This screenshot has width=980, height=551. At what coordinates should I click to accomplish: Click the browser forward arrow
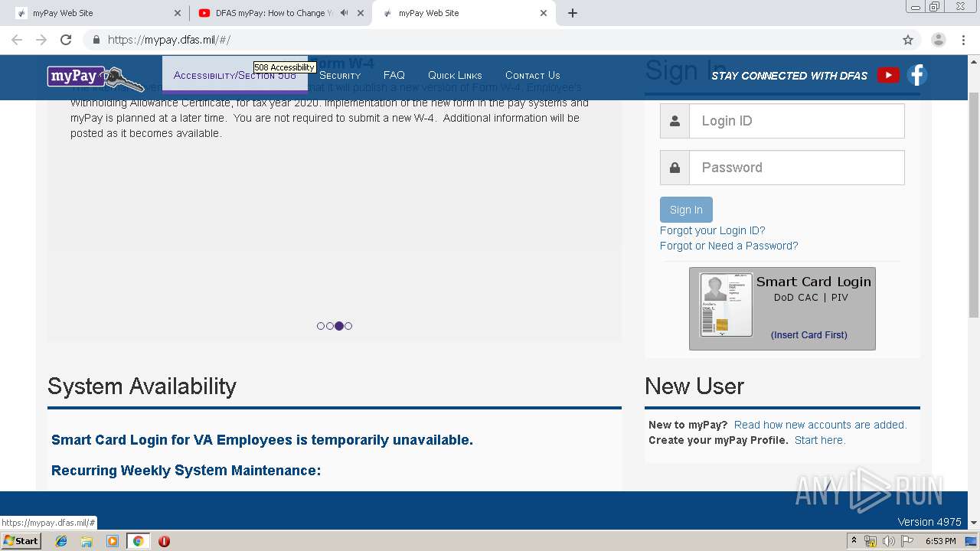pos(41,40)
